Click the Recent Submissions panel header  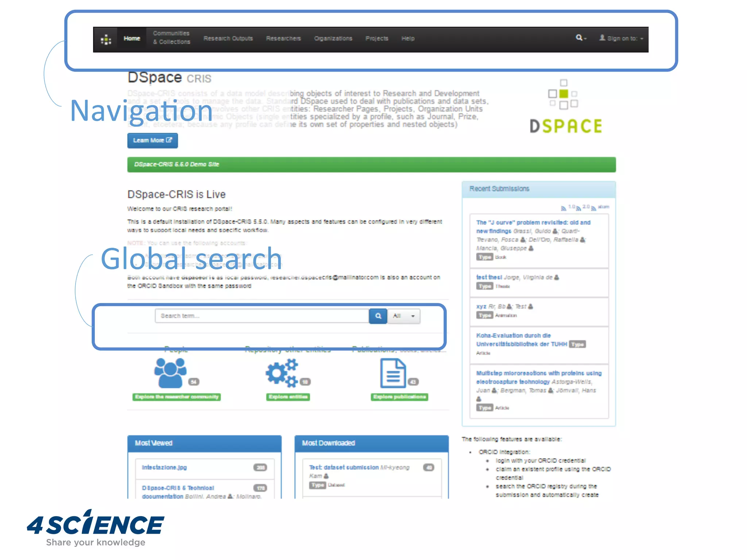click(539, 189)
